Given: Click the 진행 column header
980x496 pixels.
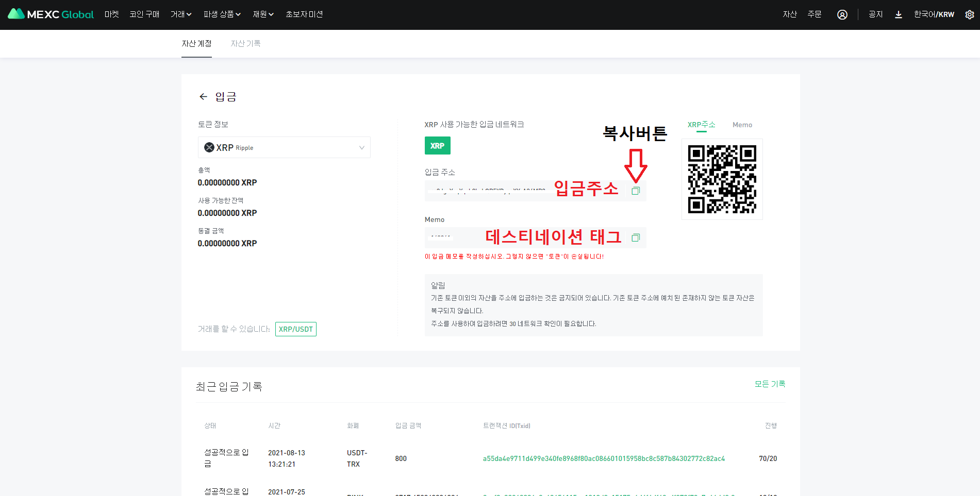Looking at the screenshot, I should (x=771, y=425).
